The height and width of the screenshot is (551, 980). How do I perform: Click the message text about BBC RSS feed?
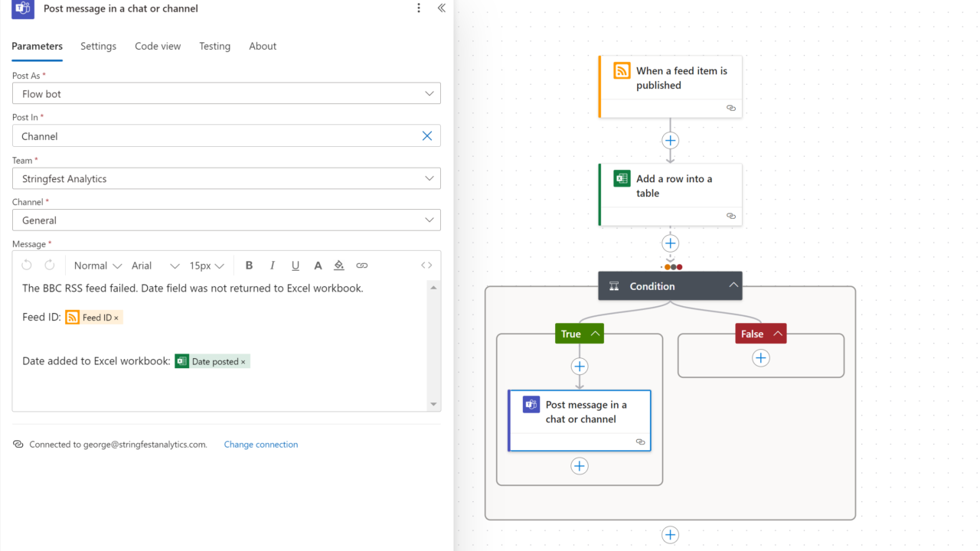(x=193, y=289)
